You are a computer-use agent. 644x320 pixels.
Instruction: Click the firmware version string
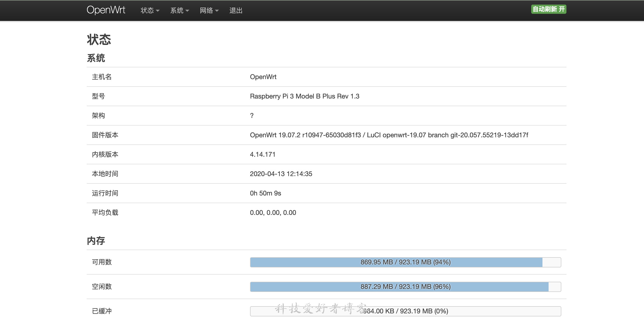pyautogui.click(x=389, y=135)
